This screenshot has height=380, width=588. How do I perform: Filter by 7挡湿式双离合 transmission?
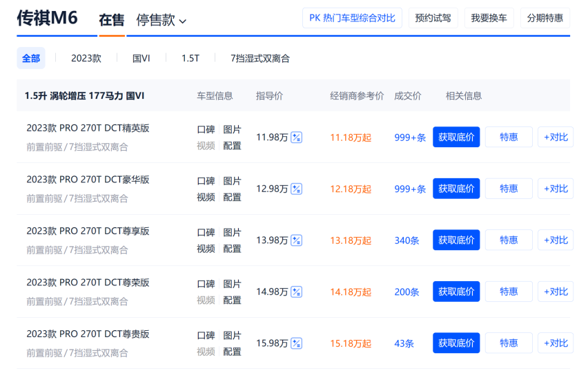point(260,58)
